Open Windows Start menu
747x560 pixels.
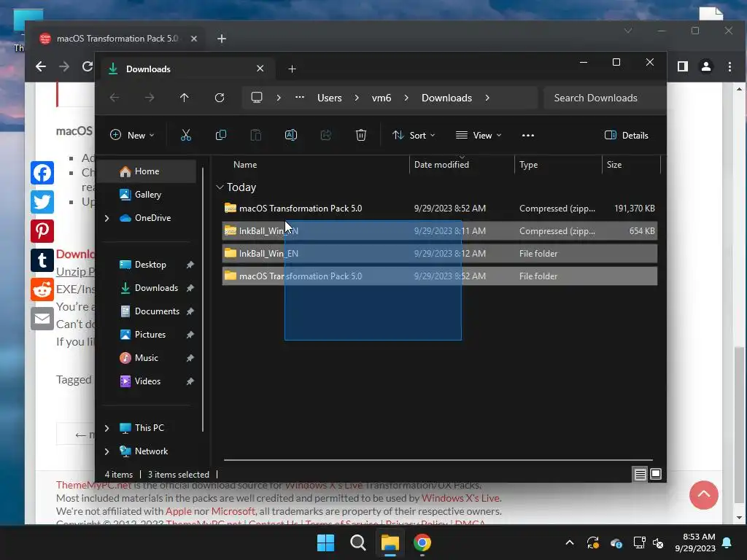(326, 542)
